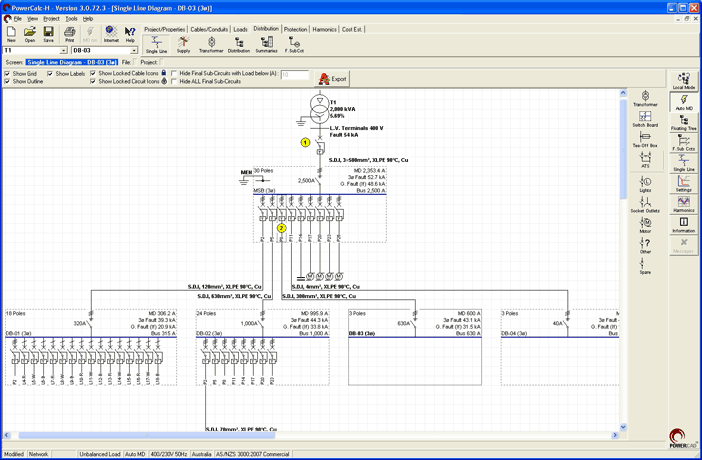Select the T1 transformer symbol in diagram
Image resolution: width=702 pixels, height=460 pixels.
tap(319, 109)
